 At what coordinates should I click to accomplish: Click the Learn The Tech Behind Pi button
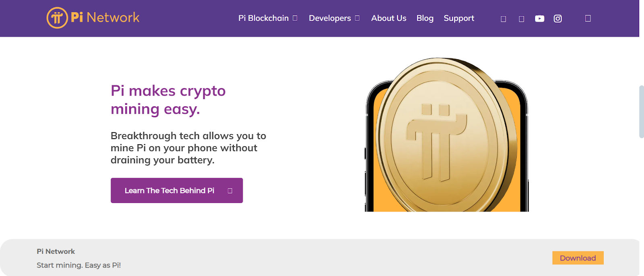(177, 190)
